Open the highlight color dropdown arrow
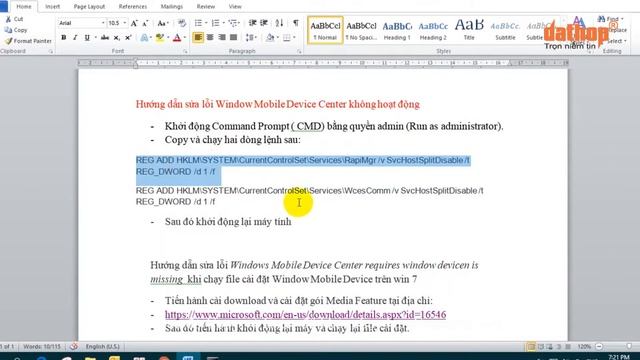The image size is (640, 360). pos(167,38)
